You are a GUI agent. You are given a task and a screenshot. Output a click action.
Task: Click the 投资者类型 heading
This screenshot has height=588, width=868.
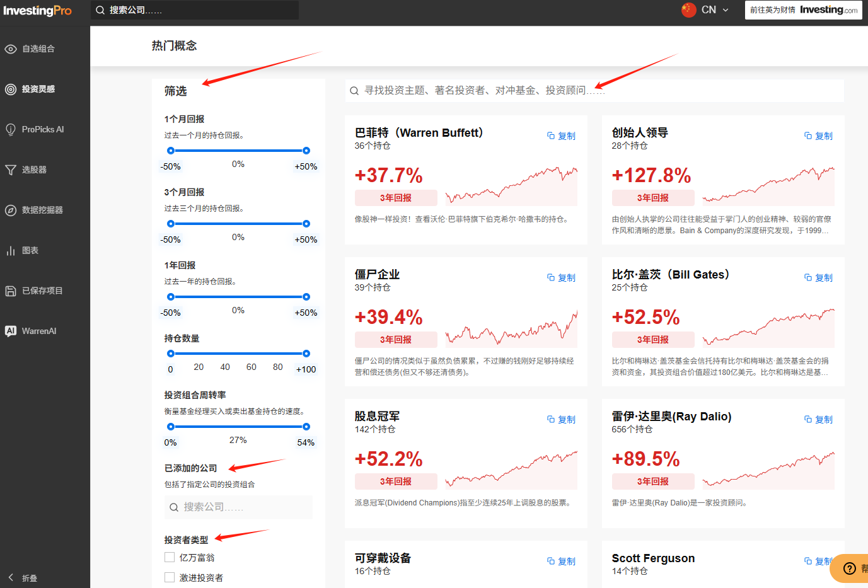(x=186, y=540)
